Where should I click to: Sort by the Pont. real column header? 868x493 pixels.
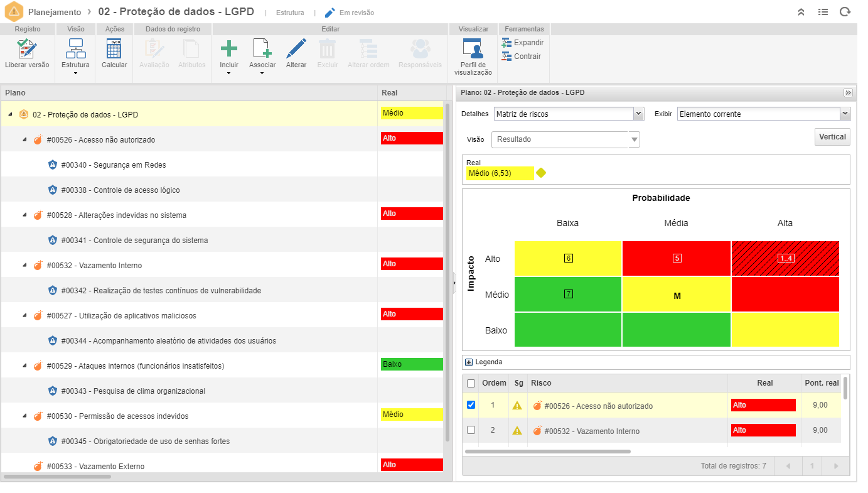coord(821,383)
